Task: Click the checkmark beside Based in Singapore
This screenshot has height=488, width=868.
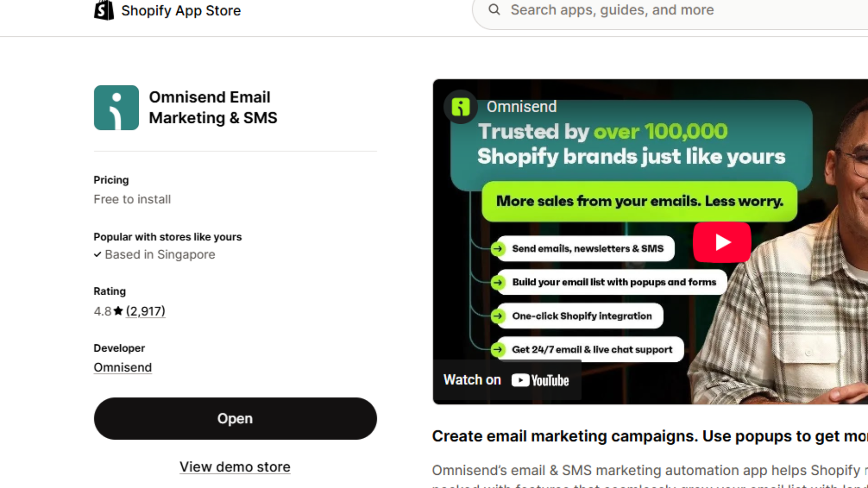Action: [x=97, y=255]
